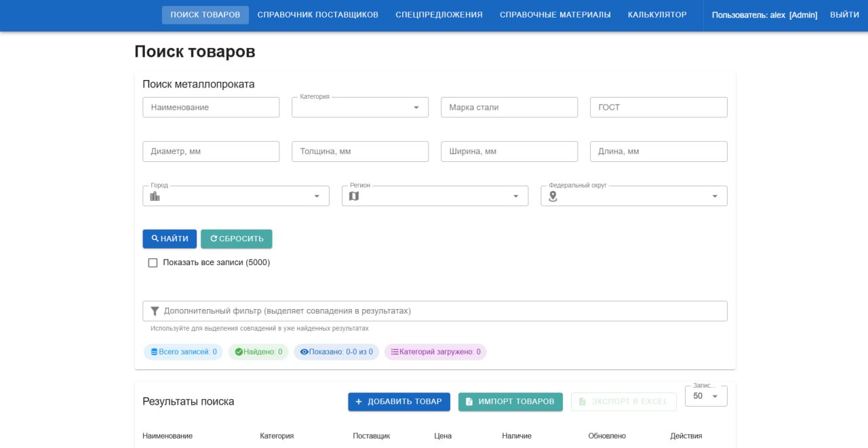Open the records per page selector showing 50

(706, 396)
